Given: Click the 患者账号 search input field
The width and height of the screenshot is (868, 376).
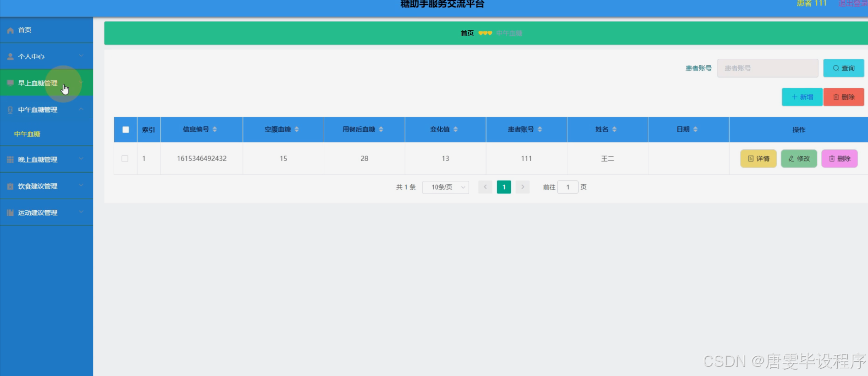Looking at the screenshot, I should pos(768,68).
